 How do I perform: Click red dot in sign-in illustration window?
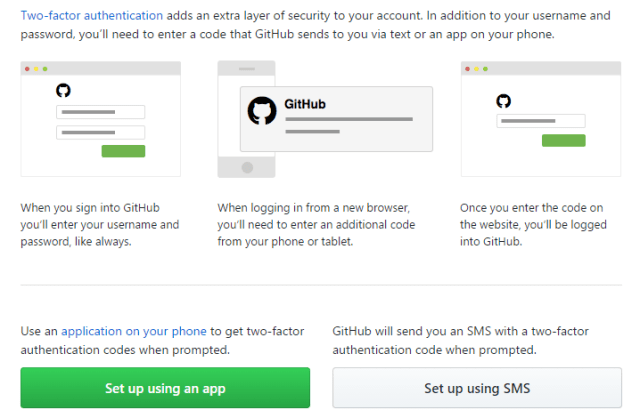tap(28, 69)
